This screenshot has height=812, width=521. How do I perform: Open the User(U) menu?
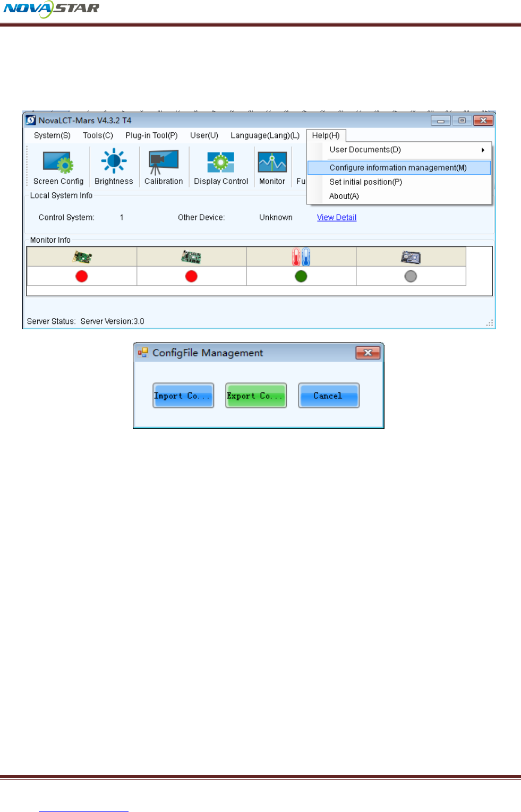204,135
